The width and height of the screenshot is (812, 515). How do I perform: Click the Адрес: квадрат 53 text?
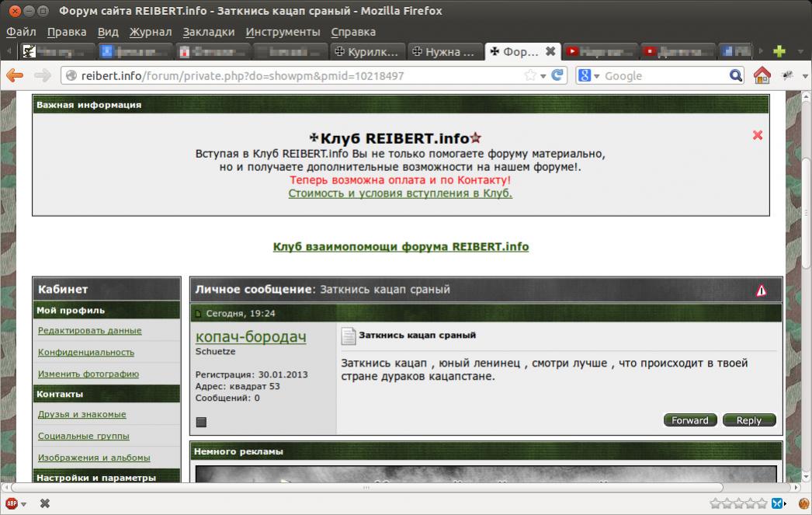[238, 387]
